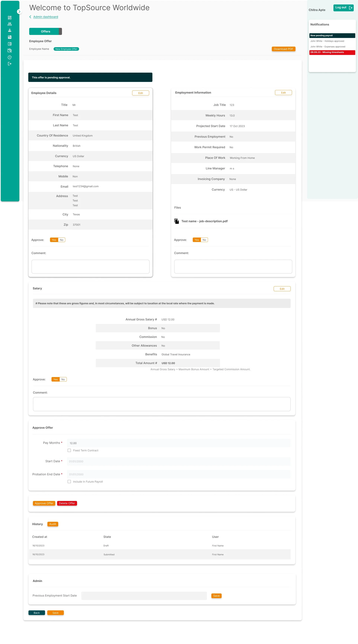The height and width of the screenshot is (644, 358).
Task: Select the clock timesheets icon in sidebar
Action: click(x=10, y=57)
